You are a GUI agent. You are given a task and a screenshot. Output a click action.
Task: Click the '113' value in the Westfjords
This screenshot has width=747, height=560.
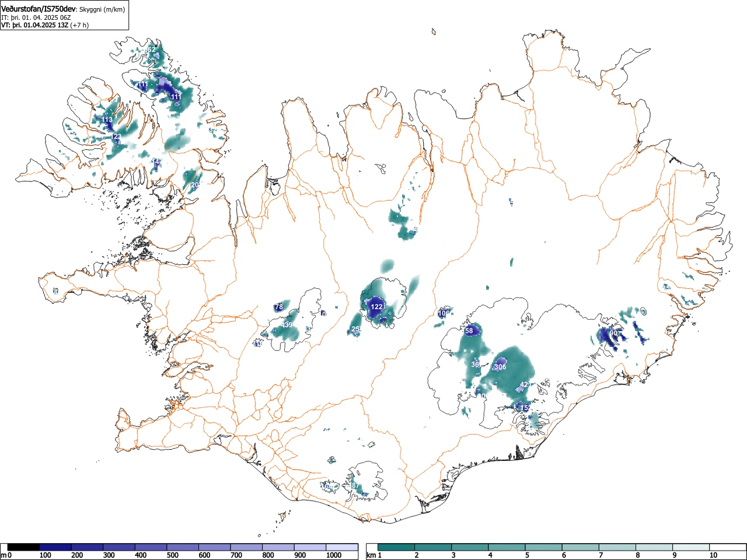(x=107, y=120)
